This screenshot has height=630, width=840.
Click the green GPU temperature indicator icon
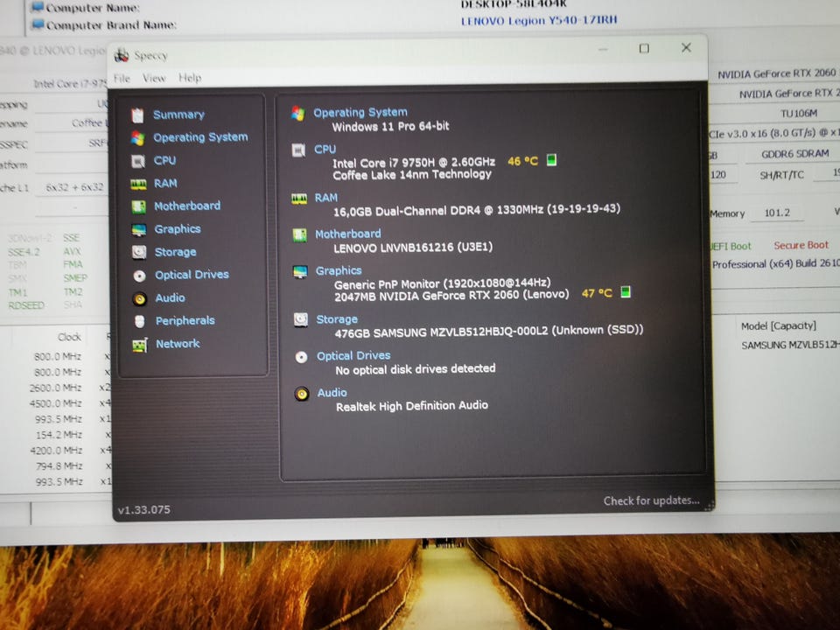(625, 292)
